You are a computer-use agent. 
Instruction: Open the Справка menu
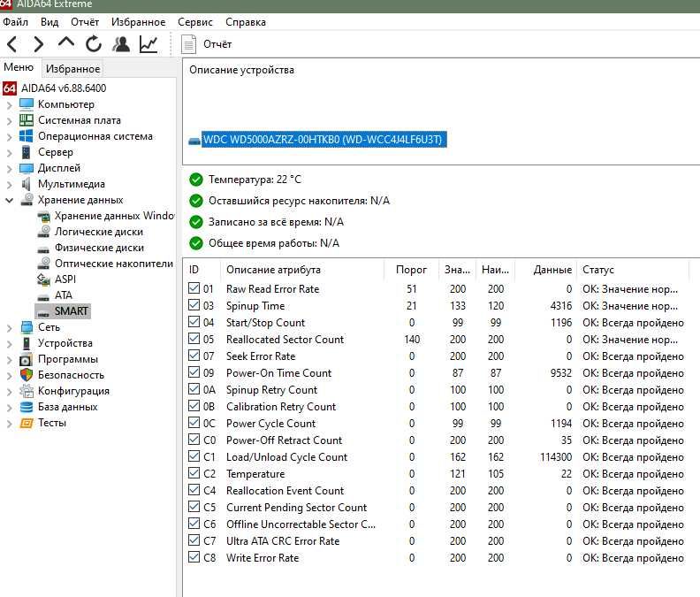point(246,22)
